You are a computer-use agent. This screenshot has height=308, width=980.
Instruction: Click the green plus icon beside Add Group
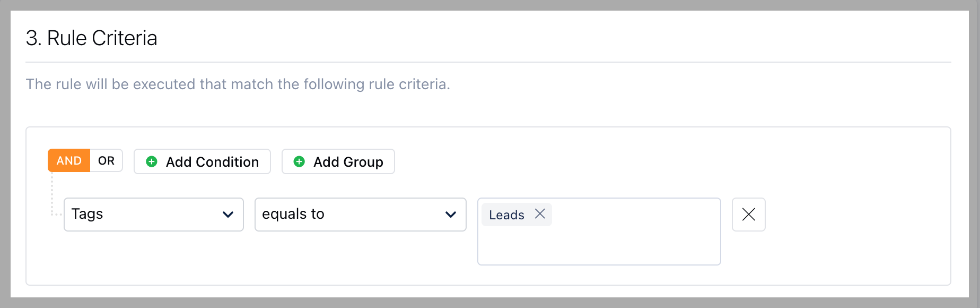coord(299,161)
